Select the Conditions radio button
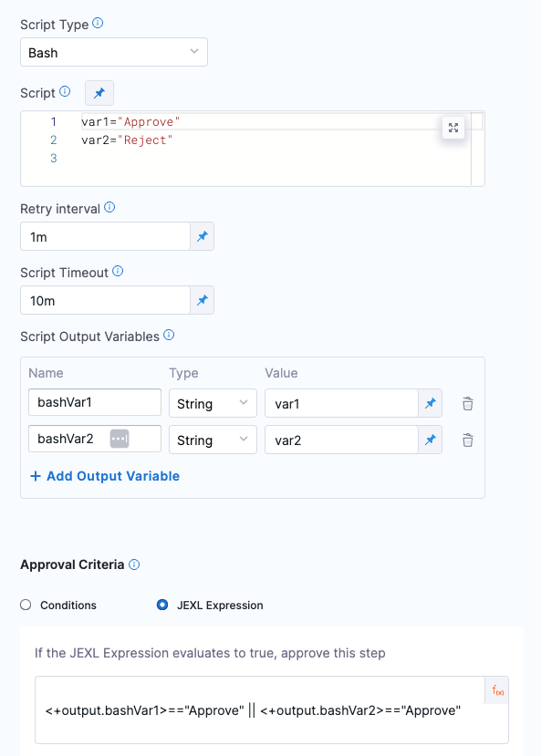Screen dimensions: 541x756 pyautogui.click(x=26, y=605)
